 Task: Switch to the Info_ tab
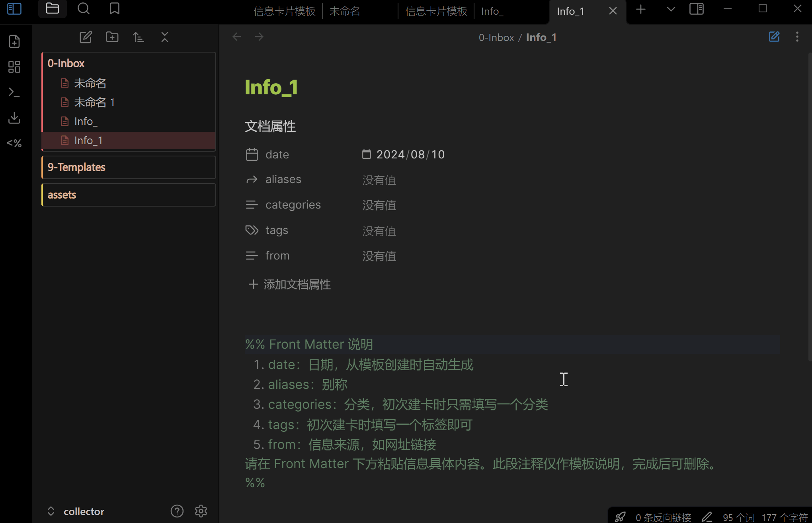click(492, 11)
